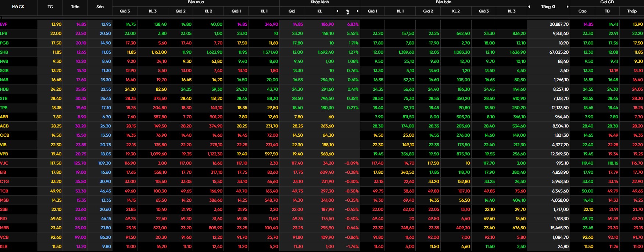Click SHB matched volume 1,692,40

326,52
